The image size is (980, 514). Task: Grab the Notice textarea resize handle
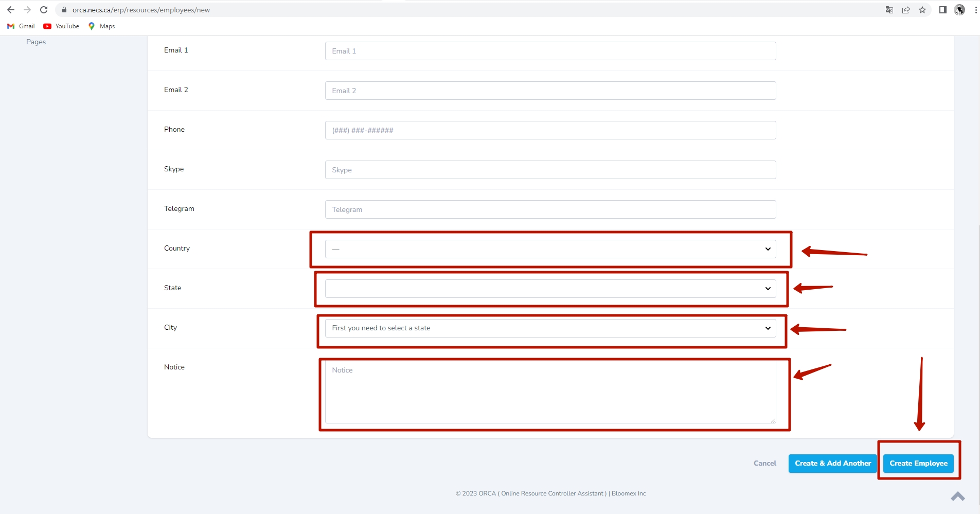pos(773,420)
